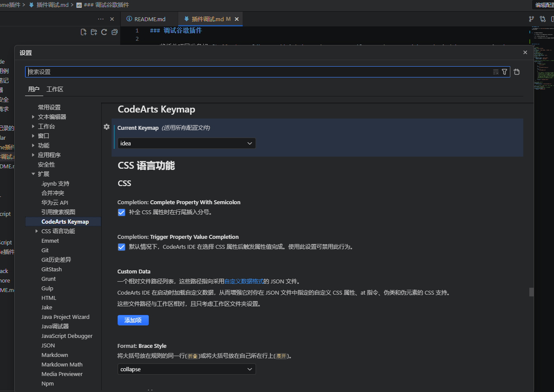Select 常用设置 in the settings tree
Viewport: 554px width, 392px height.
coord(49,107)
